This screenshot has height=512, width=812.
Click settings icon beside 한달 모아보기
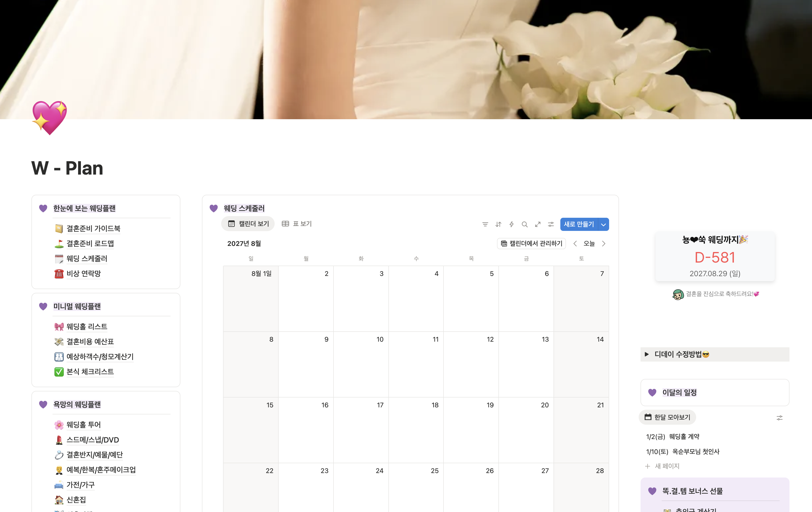[779, 418]
